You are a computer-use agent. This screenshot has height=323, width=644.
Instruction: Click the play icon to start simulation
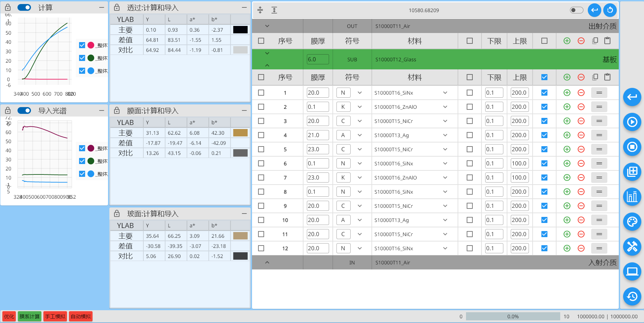pyautogui.click(x=632, y=122)
